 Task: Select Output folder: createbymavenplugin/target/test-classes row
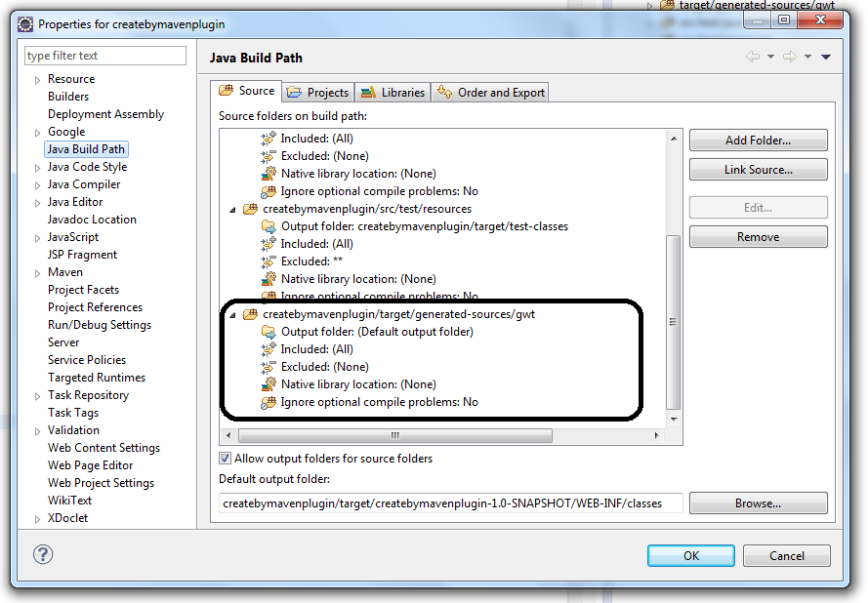(424, 226)
